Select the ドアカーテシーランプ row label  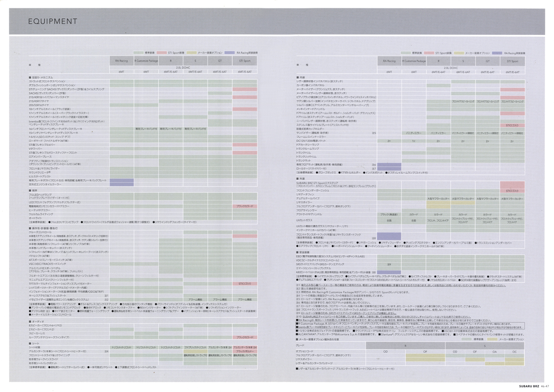308,145
